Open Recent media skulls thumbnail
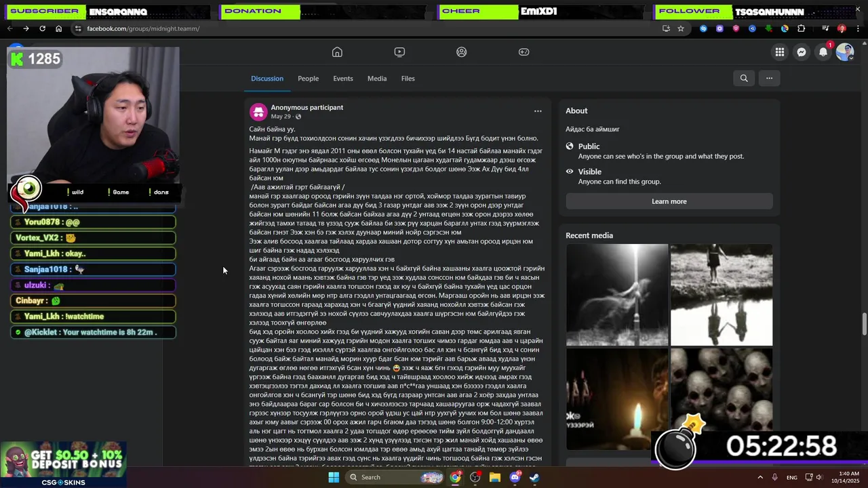The width and height of the screenshot is (868, 488). [x=722, y=399]
